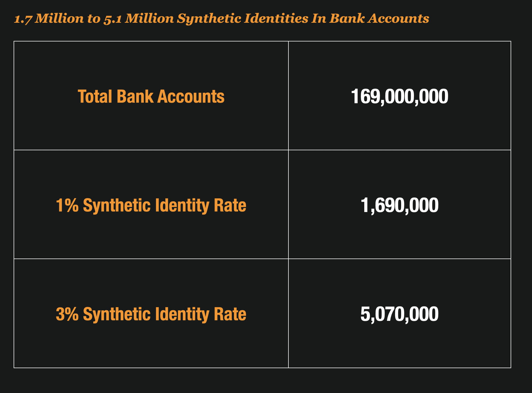This screenshot has width=532, height=393.
Task: Click the line above the 3% rate row
Action: [x=151, y=259]
